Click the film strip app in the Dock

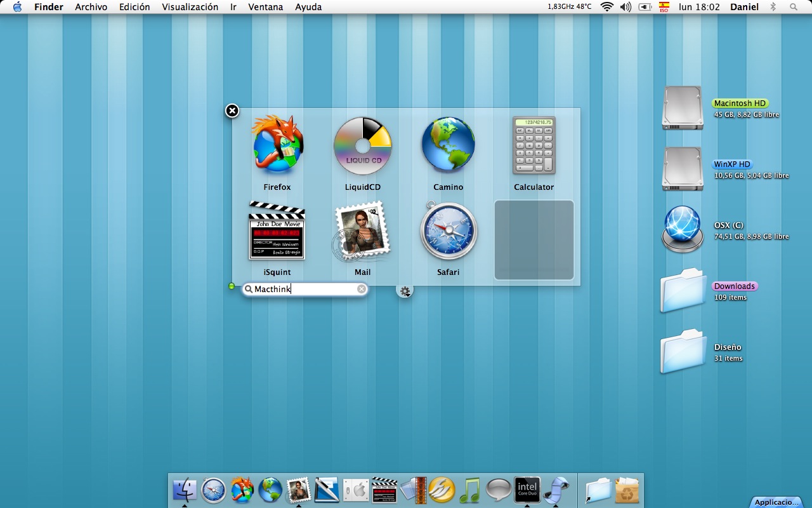coord(413,490)
